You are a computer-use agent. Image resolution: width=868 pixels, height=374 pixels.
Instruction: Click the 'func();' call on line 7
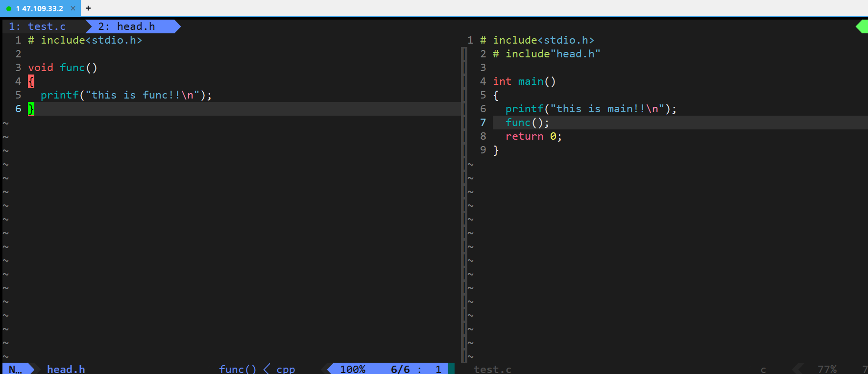click(527, 123)
